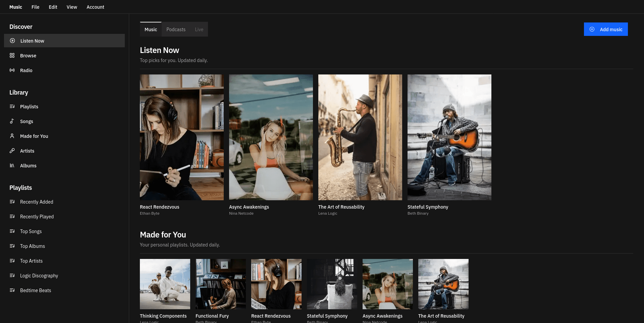Click the list icon beside Bedtime Beats
This screenshot has height=323, width=644.
[12, 290]
